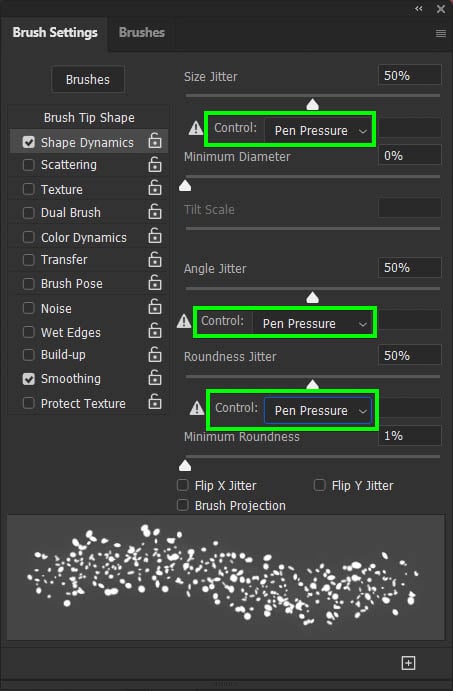Click the create new brush plus icon
Viewport: 453px width, 691px height.
pyautogui.click(x=408, y=662)
